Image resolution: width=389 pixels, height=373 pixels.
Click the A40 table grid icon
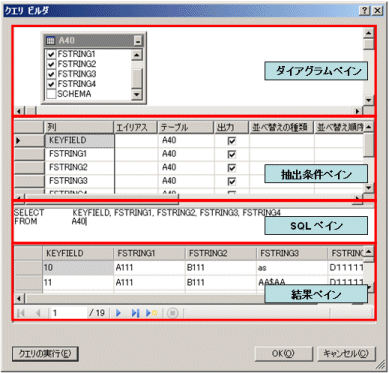click(x=51, y=41)
